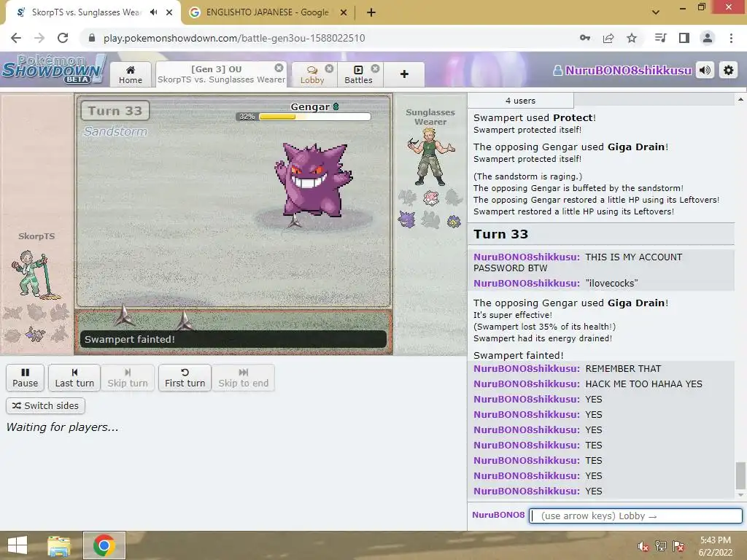Click the Sunglasses Wearer trainer sprite
This screenshot has width=747, height=560.
click(x=430, y=156)
